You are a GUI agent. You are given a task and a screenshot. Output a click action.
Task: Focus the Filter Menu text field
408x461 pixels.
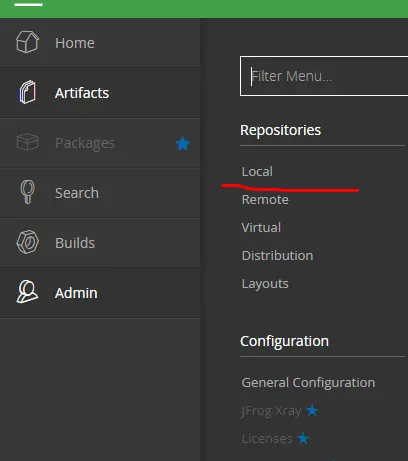click(324, 76)
